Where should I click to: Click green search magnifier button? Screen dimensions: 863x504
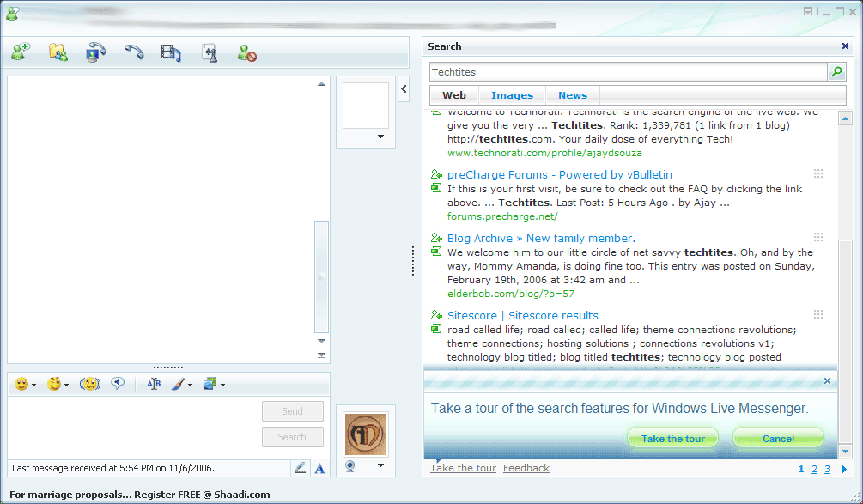(x=836, y=71)
